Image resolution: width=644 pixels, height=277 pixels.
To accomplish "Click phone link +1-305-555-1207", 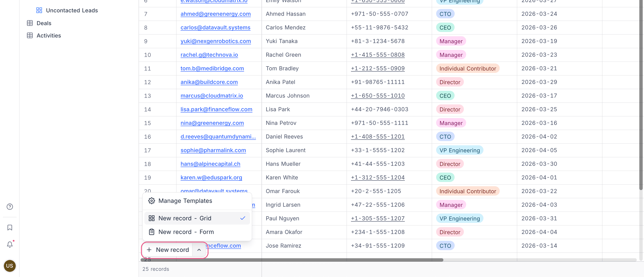I will tap(378, 218).
